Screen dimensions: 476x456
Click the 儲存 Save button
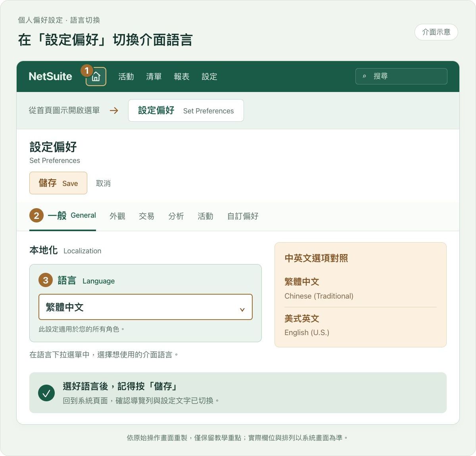click(58, 183)
